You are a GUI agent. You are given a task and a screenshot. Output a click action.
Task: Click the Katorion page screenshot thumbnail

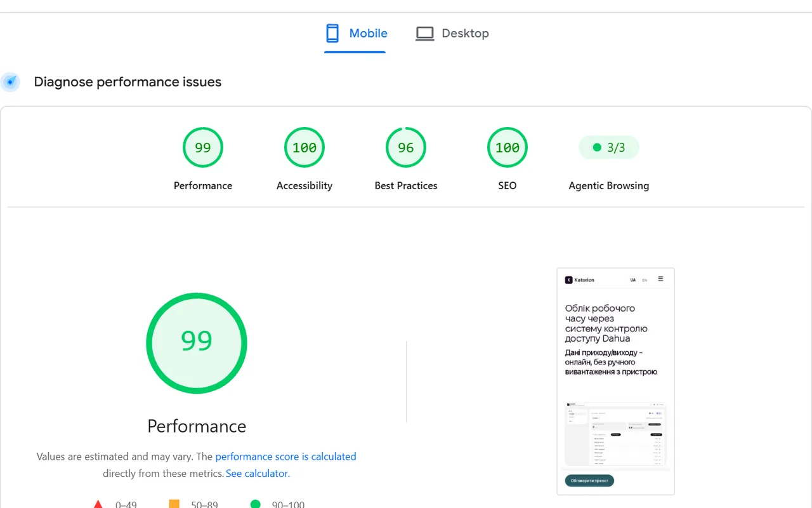pyautogui.click(x=615, y=381)
